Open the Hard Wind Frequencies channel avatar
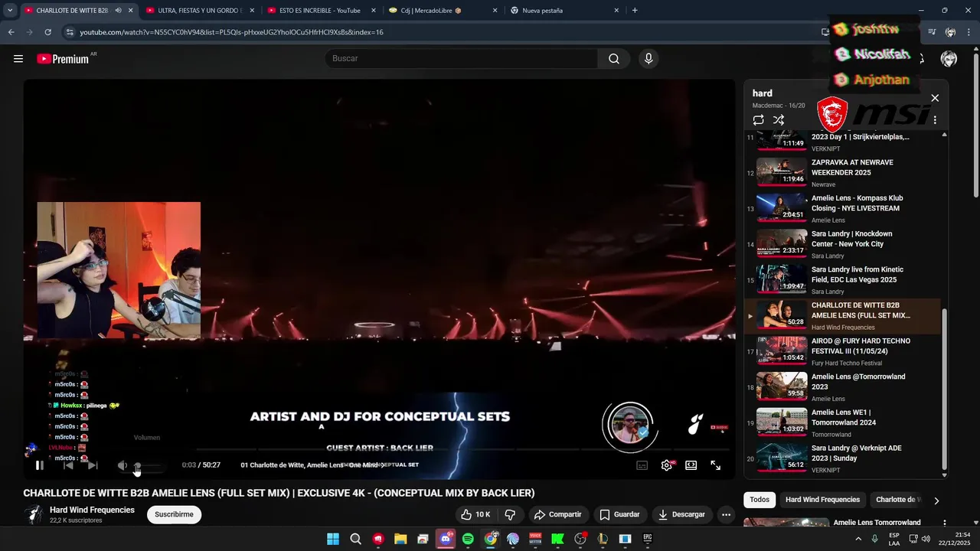Image resolution: width=980 pixels, height=551 pixels. 33,514
